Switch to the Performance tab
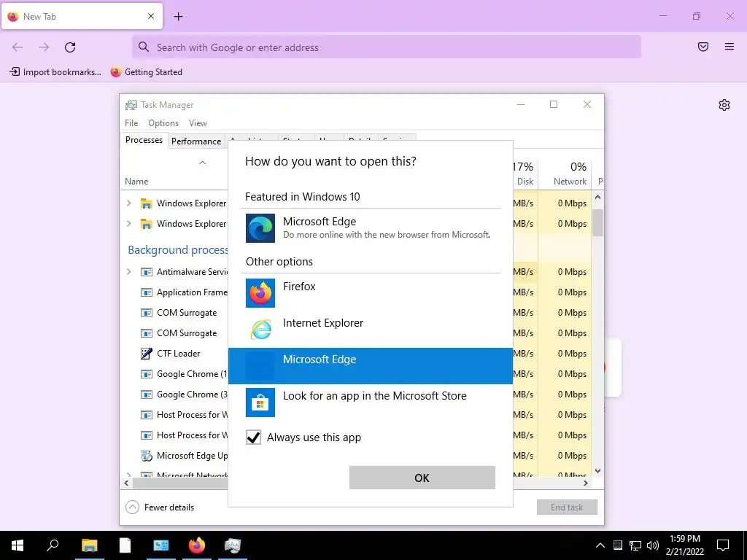 196,141
